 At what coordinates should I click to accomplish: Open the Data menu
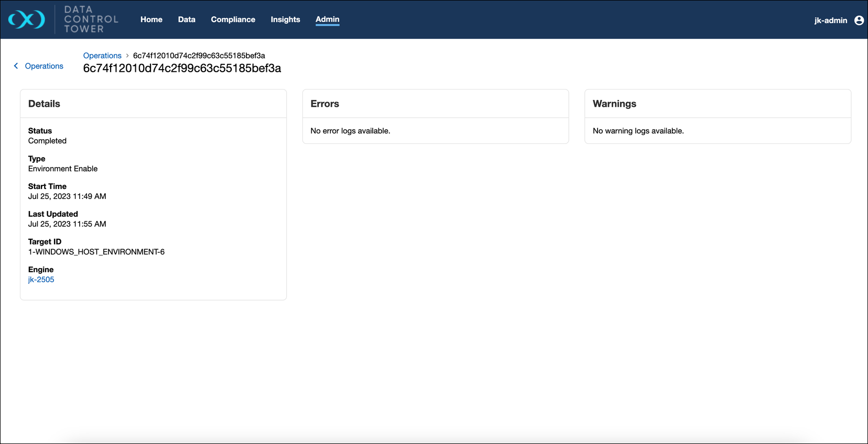[187, 19]
